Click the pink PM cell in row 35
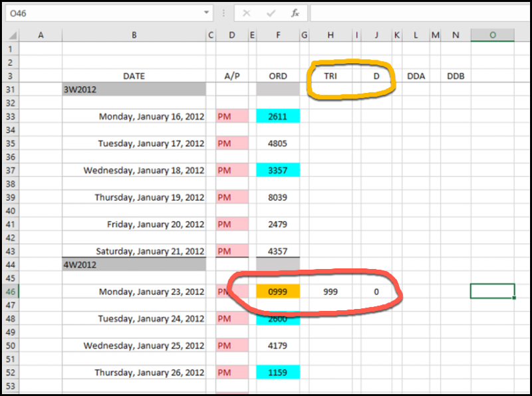Screen dimensions: 532x396 tap(232, 144)
